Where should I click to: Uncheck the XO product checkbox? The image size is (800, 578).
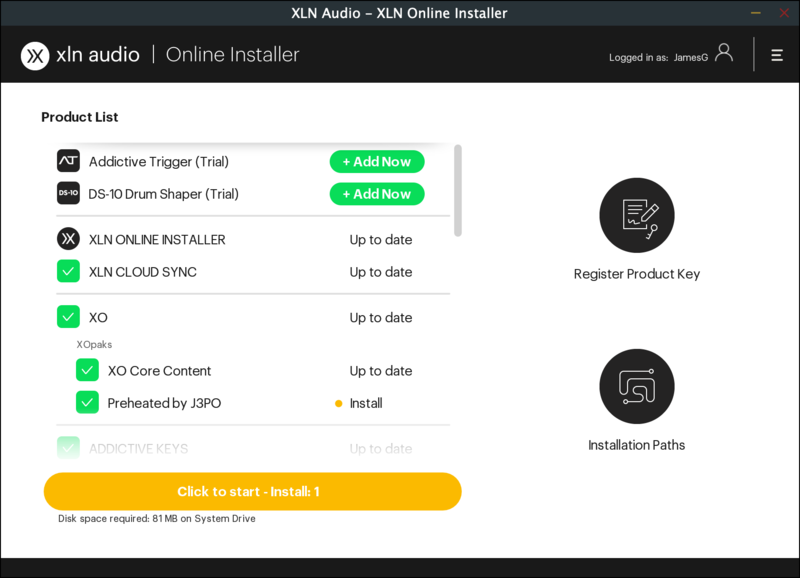[68, 317]
